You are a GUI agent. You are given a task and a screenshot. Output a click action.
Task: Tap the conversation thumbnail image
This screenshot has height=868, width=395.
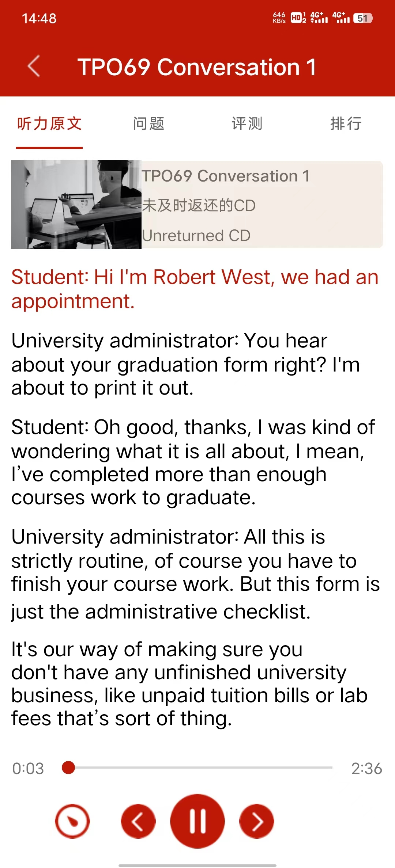click(76, 205)
